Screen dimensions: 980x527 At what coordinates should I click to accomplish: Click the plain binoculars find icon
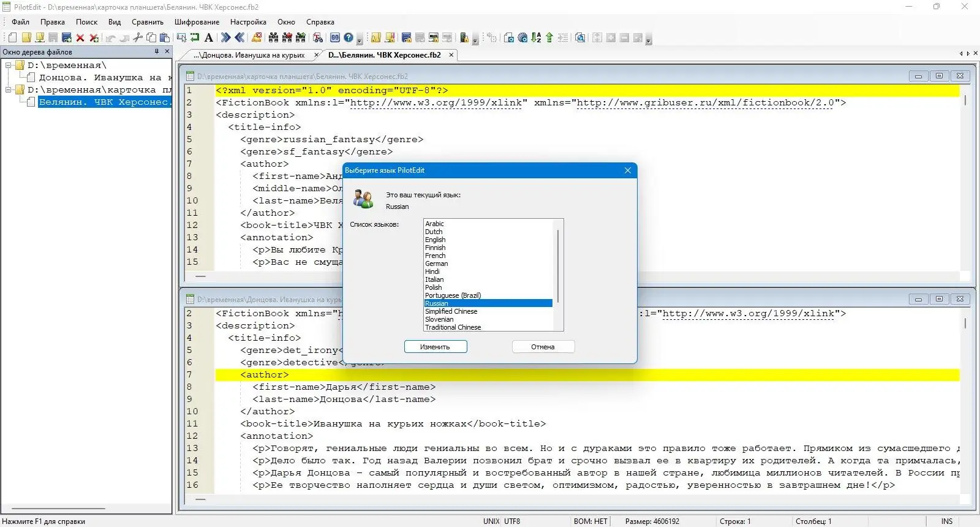click(273, 38)
